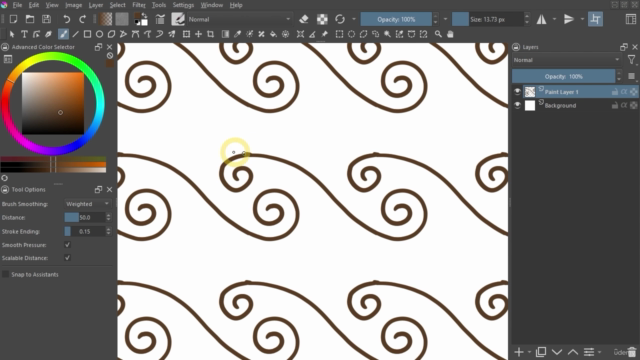The image size is (640, 360).
Task: Add a new paint layer
Action: [519, 352]
